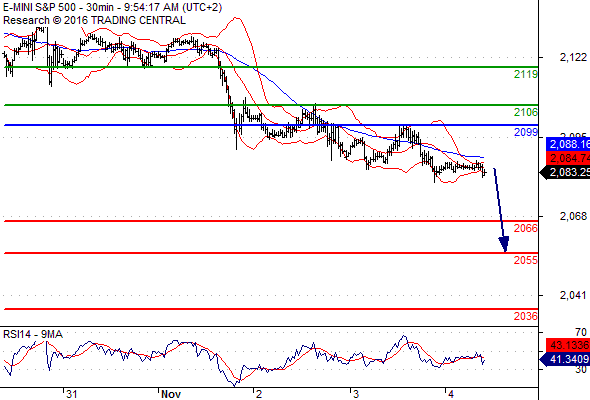The image size is (590, 400).
Task: Click the red 2055 support label
Action: point(526,260)
